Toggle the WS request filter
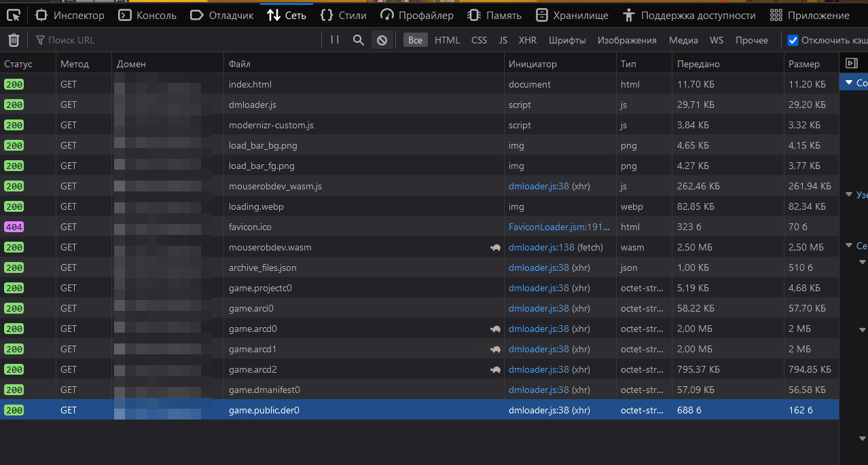Image resolution: width=868 pixels, height=465 pixels. coord(716,40)
